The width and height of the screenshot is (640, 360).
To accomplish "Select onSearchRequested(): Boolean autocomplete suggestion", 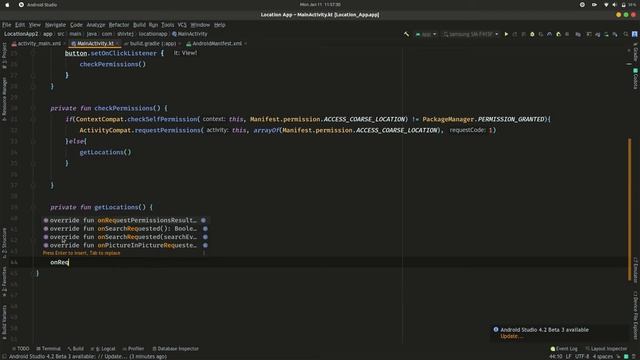I will (125, 229).
